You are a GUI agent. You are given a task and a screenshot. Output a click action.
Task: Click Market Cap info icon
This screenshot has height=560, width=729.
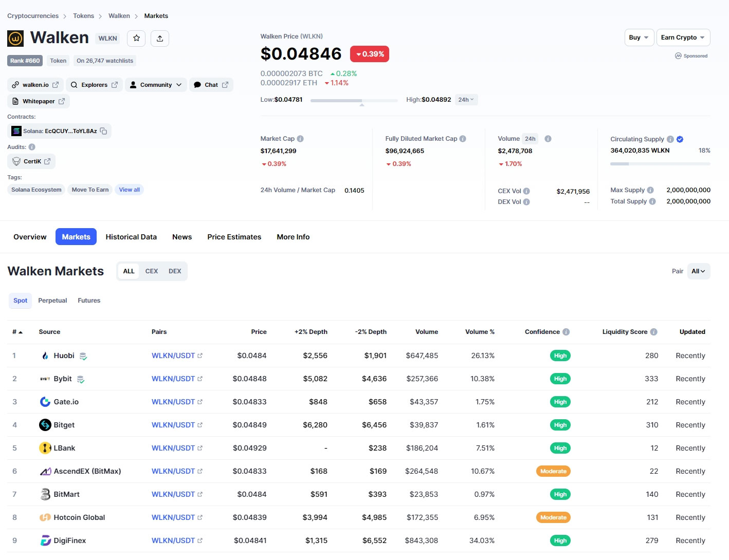300,139
